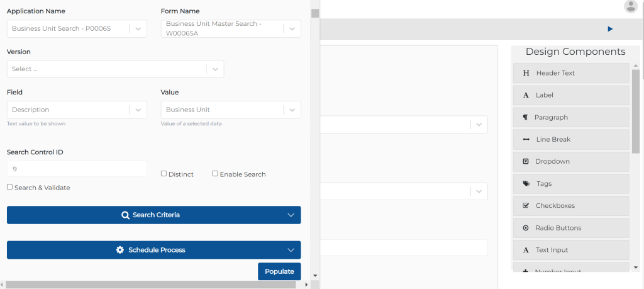Add the Checkboxes design component
This screenshot has width=644, height=289.
click(x=571, y=206)
